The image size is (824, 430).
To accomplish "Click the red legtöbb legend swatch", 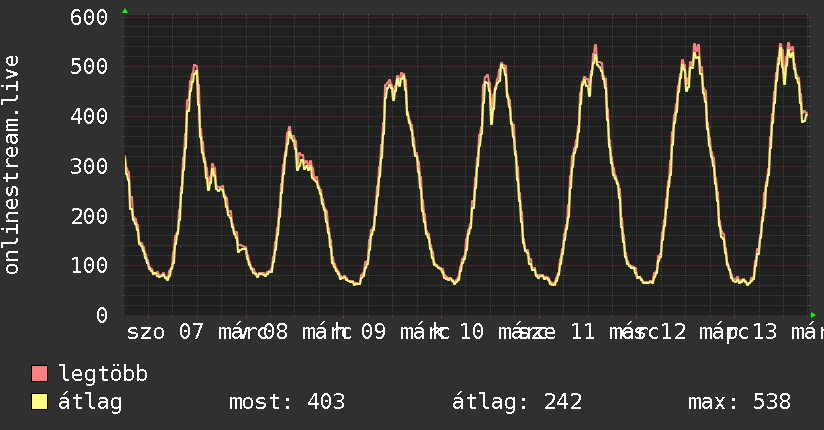I will [40, 375].
